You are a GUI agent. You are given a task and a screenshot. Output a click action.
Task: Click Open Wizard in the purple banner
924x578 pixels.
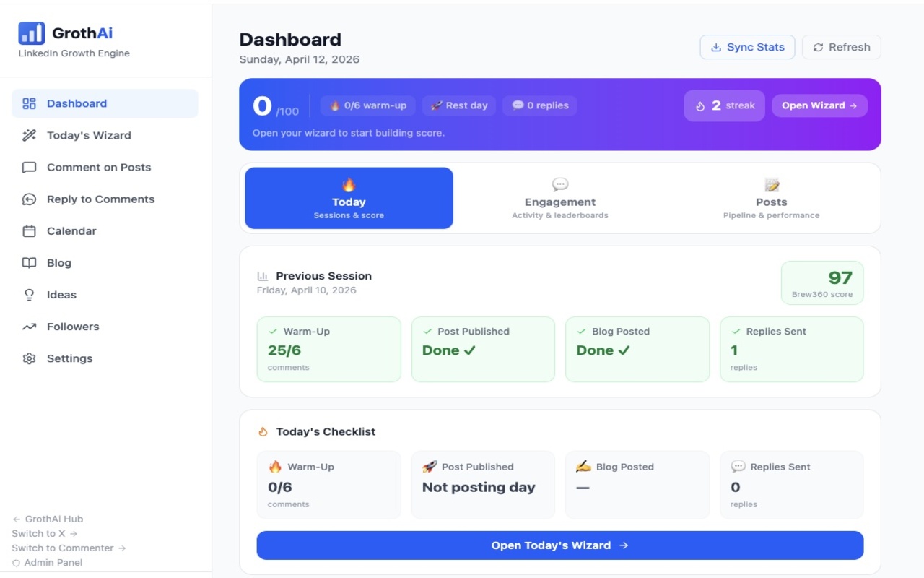coord(819,105)
